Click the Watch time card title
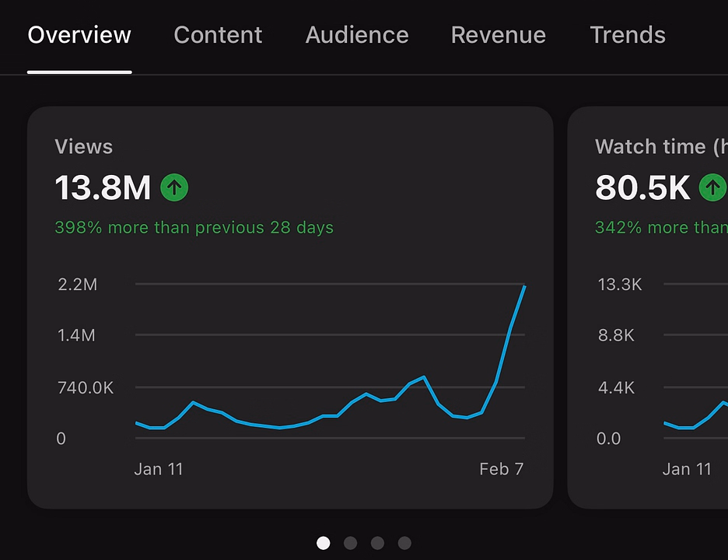Viewport: 728px width, 560px height. point(661,147)
